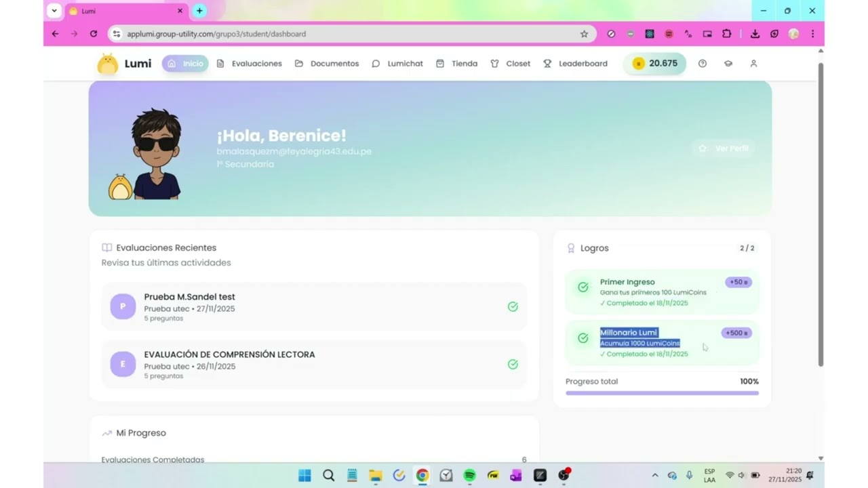The image size is (868, 488).
Task: Open OBS Studio from the taskbar
Action: [564, 475]
